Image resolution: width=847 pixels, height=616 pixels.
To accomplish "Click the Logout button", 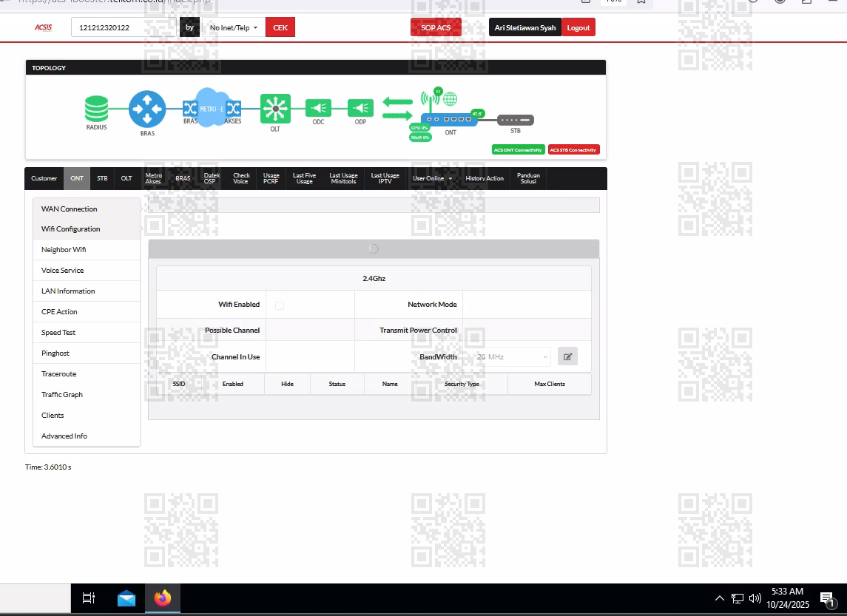I will pyautogui.click(x=578, y=27).
